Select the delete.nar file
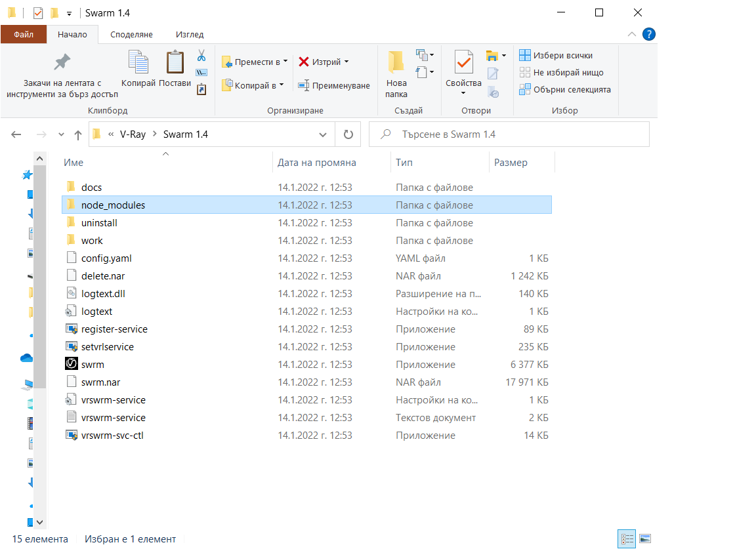This screenshot has height=549, width=756. (306, 275)
